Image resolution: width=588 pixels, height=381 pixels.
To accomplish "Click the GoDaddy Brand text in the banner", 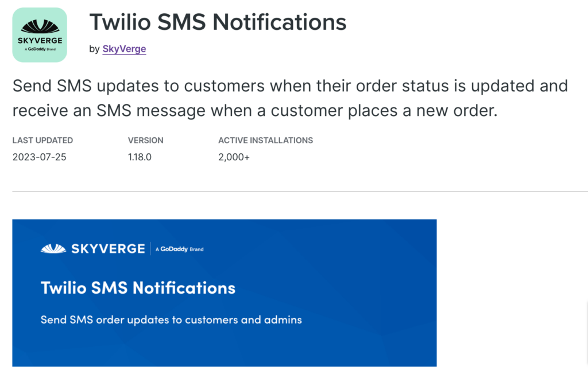I will (179, 249).
